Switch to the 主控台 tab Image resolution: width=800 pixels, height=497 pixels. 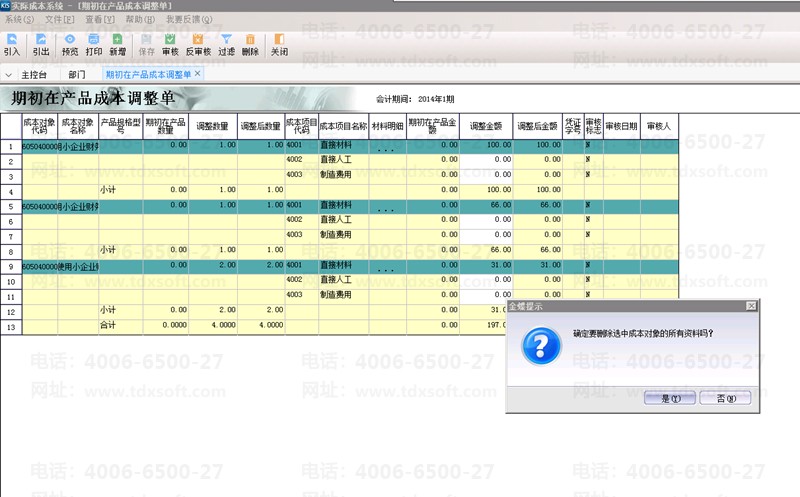(x=34, y=75)
